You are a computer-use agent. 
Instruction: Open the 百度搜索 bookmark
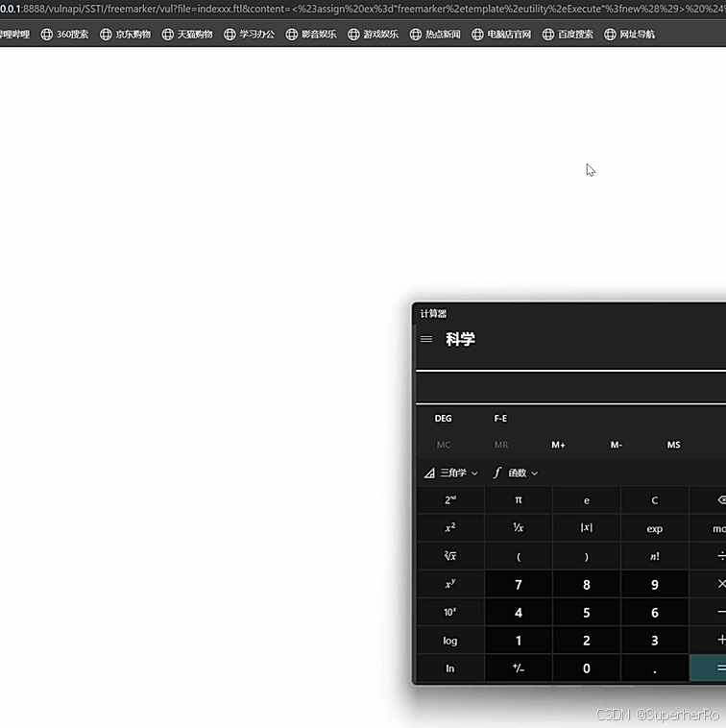(568, 34)
